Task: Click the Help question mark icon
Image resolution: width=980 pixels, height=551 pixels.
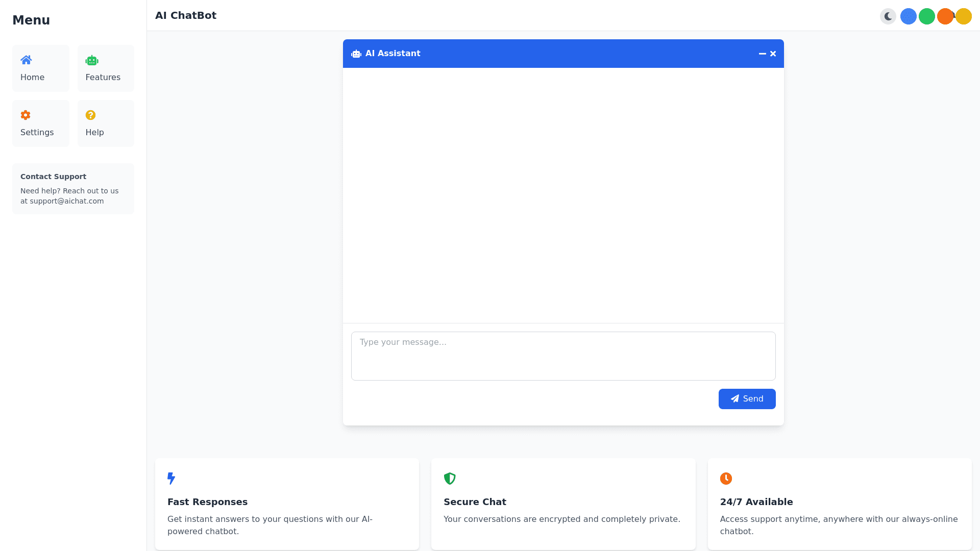Action: 91,115
